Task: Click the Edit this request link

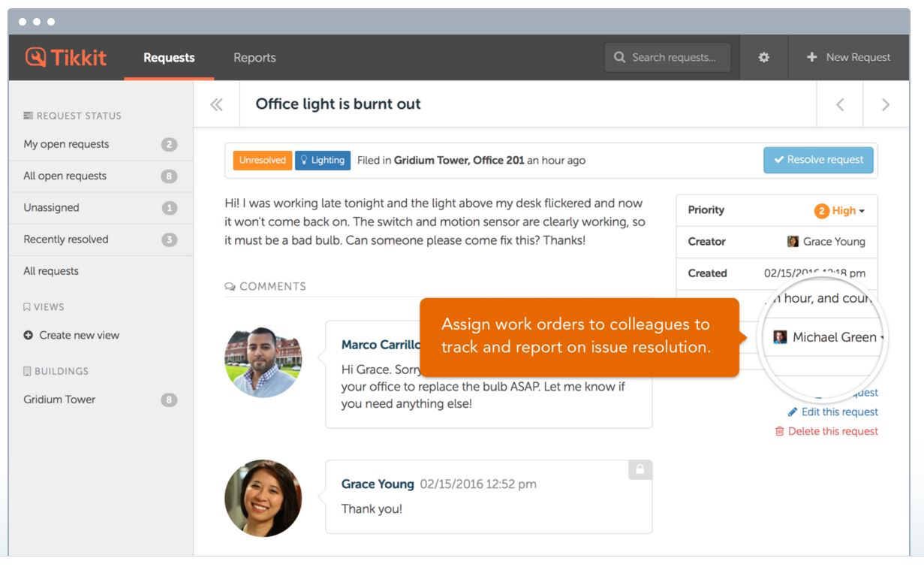Action: pos(833,412)
